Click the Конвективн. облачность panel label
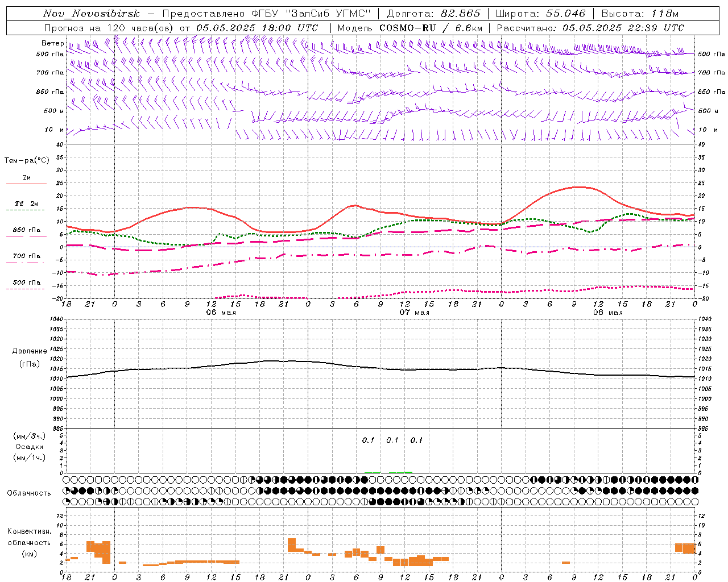This screenshot has width=728, height=582. [x=29, y=542]
